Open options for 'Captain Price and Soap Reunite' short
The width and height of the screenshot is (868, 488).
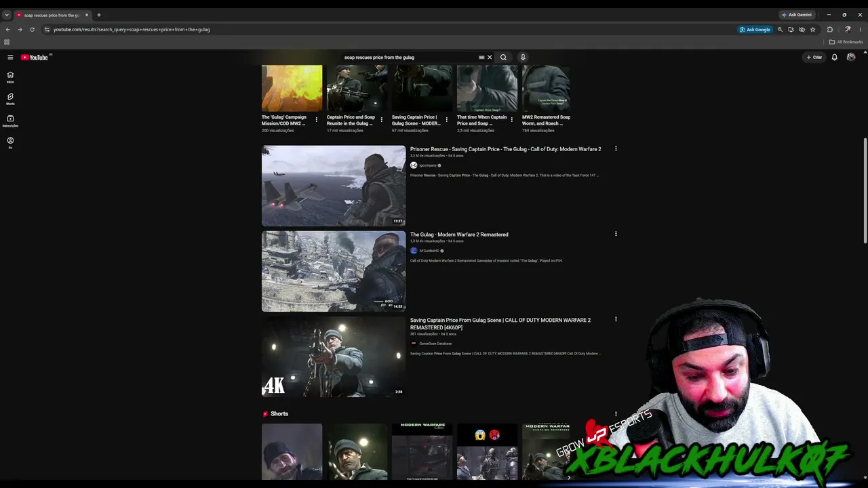381,120
